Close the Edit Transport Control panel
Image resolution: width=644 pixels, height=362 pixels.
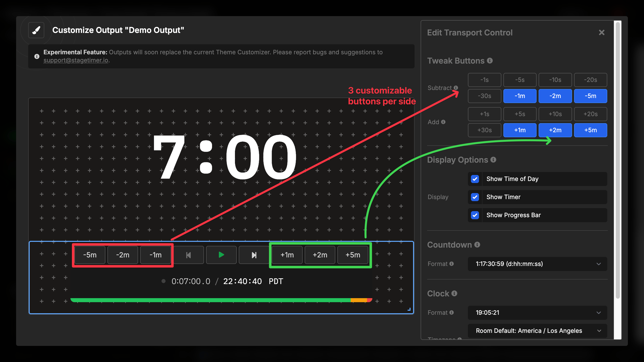601,32
